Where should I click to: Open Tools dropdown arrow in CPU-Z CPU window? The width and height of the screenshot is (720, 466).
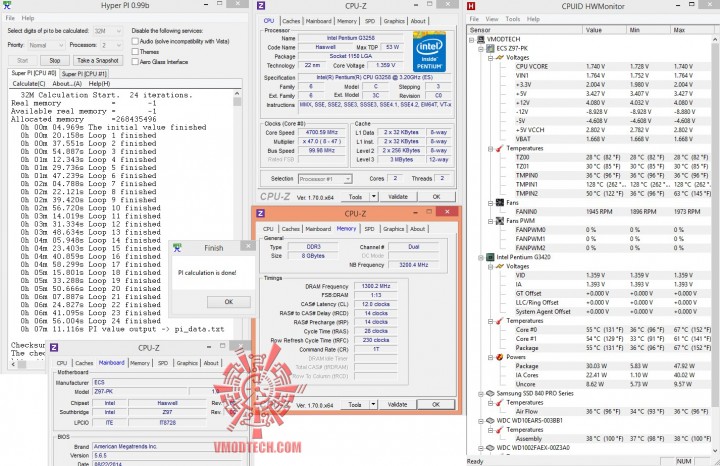(x=374, y=197)
